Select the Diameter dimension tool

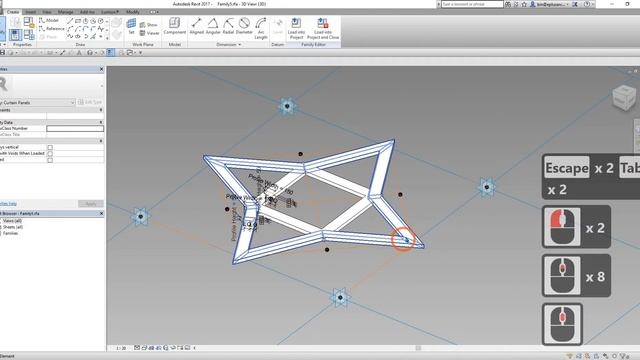(x=244, y=26)
